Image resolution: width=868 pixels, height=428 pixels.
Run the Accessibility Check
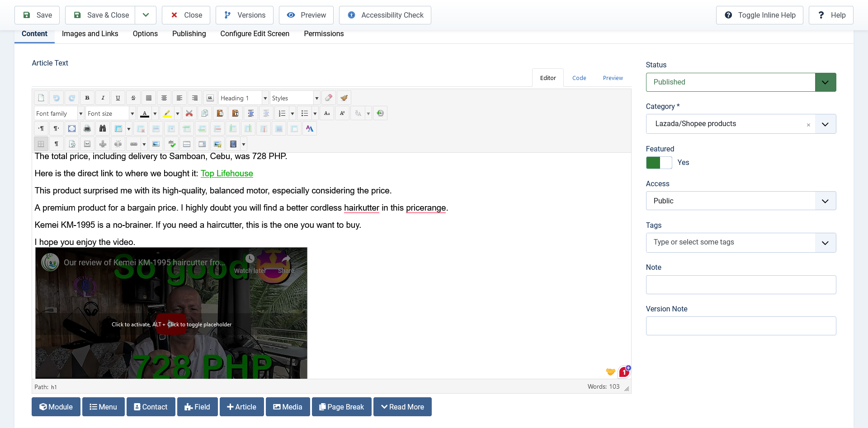point(385,15)
